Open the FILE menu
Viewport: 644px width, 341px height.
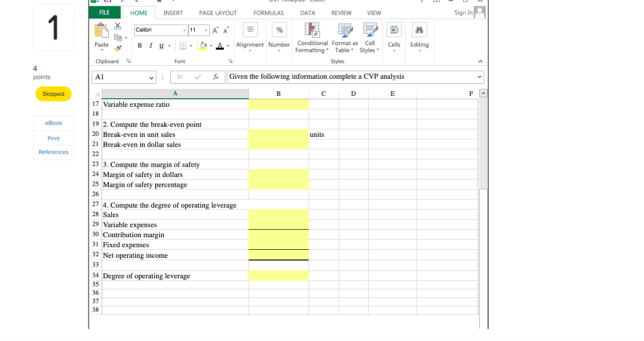(104, 12)
